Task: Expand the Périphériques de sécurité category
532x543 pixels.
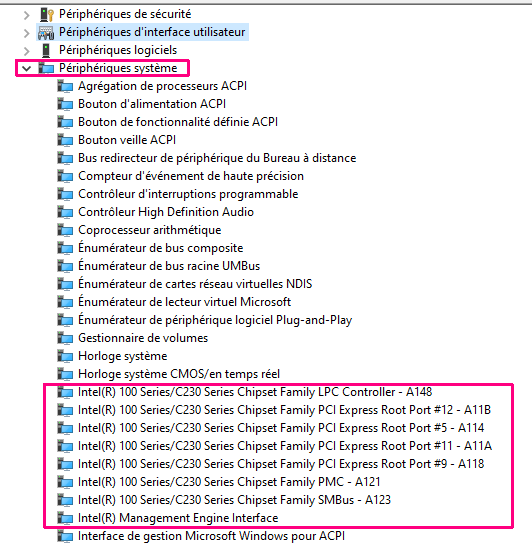Action: coord(27,15)
